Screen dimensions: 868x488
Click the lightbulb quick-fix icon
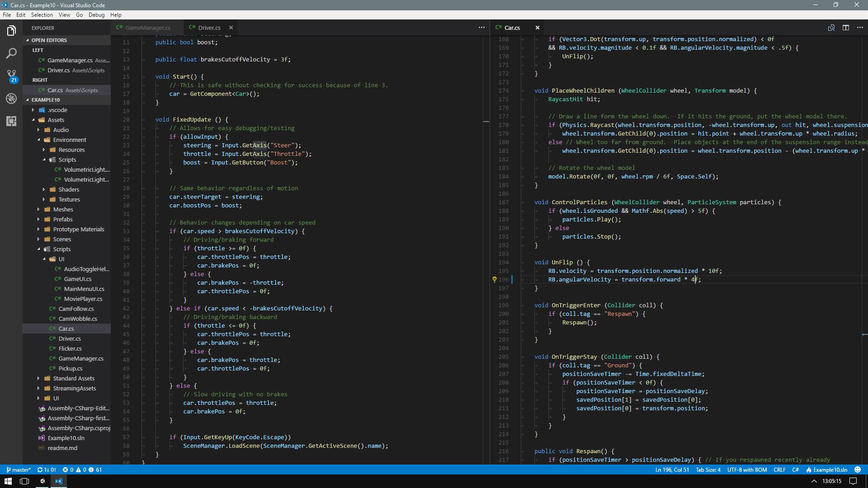pyautogui.click(x=494, y=280)
